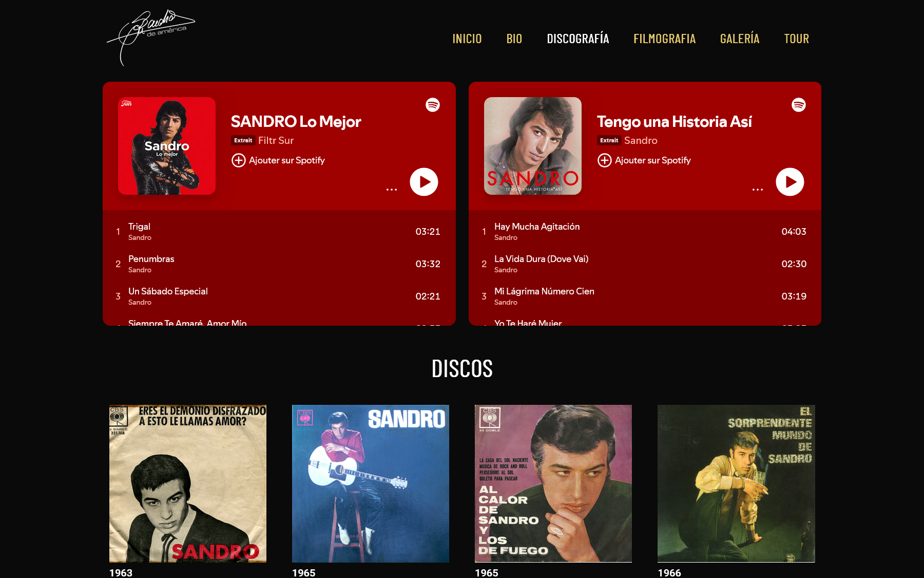Open more options on Tengo una Historia Así player
This screenshot has height=578, width=924.
pos(758,190)
